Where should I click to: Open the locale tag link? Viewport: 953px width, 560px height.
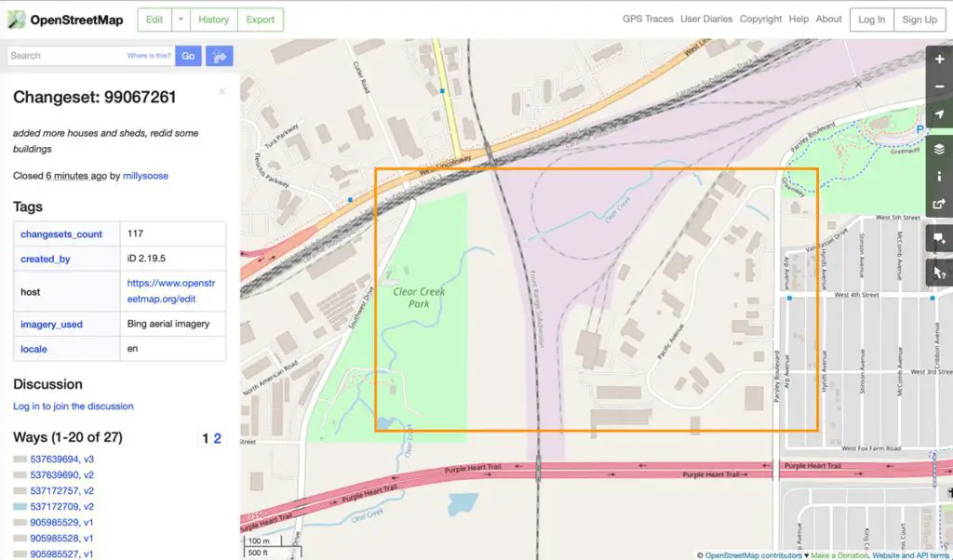tap(34, 349)
